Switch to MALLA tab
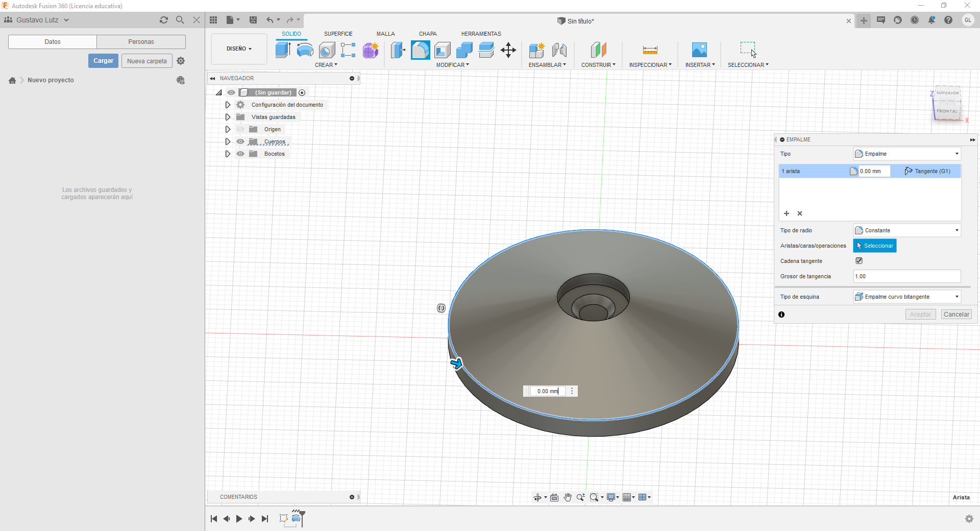Screen dimensions: 980x531 [385, 34]
